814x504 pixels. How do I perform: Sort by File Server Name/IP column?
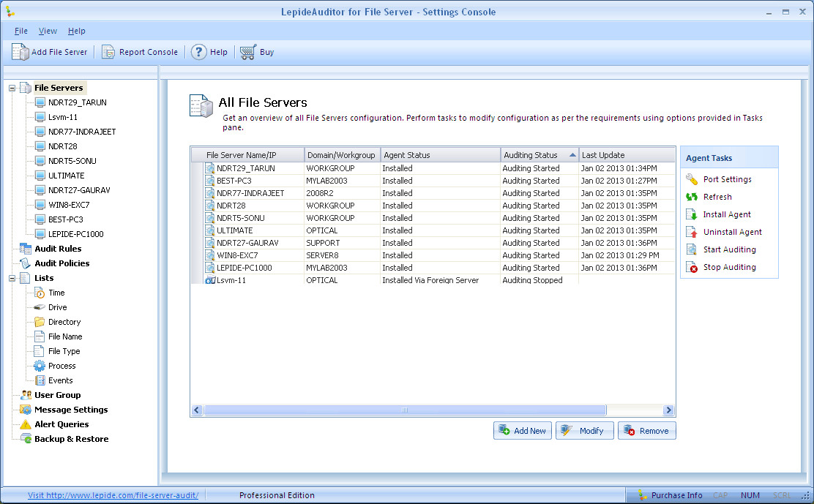pyautogui.click(x=248, y=155)
